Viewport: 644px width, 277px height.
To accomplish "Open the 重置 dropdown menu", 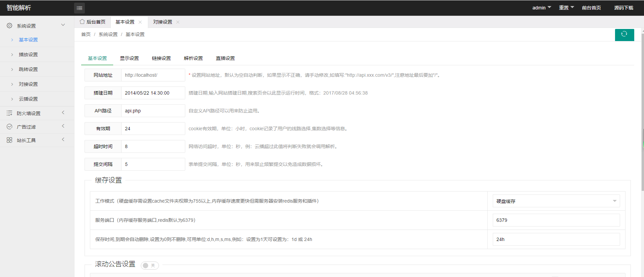I will 567,8.
